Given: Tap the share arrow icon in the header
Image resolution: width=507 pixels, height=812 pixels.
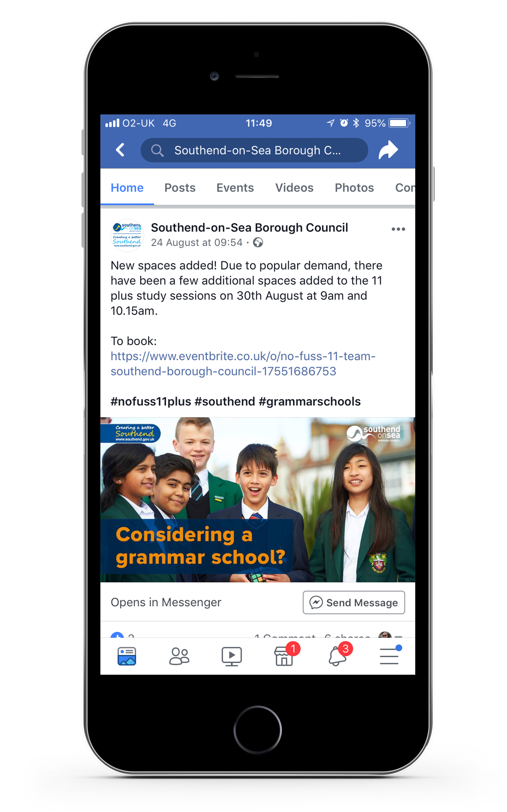Looking at the screenshot, I should click(388, 150).
